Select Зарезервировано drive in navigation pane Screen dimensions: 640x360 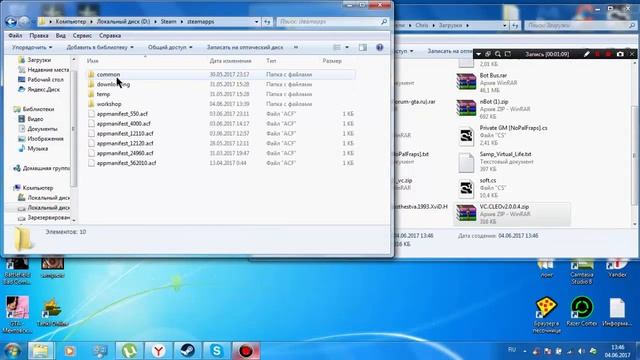pyautogui.click(x=44, y=218)
